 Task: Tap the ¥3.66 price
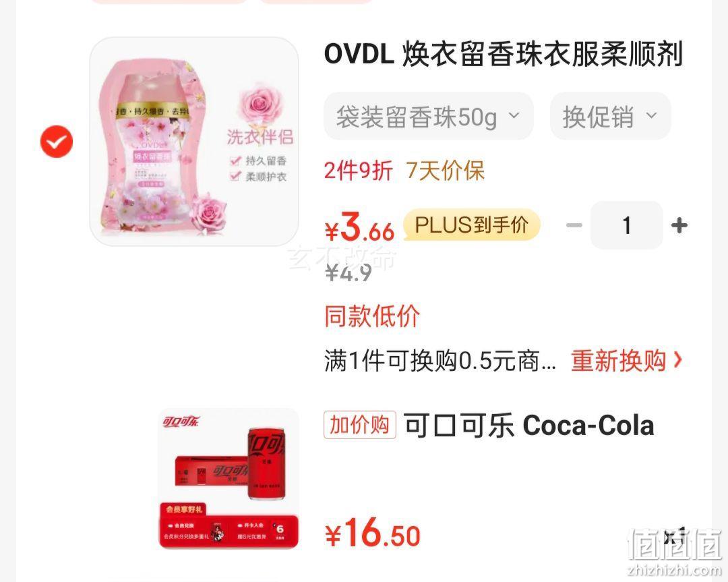point(360,227)
